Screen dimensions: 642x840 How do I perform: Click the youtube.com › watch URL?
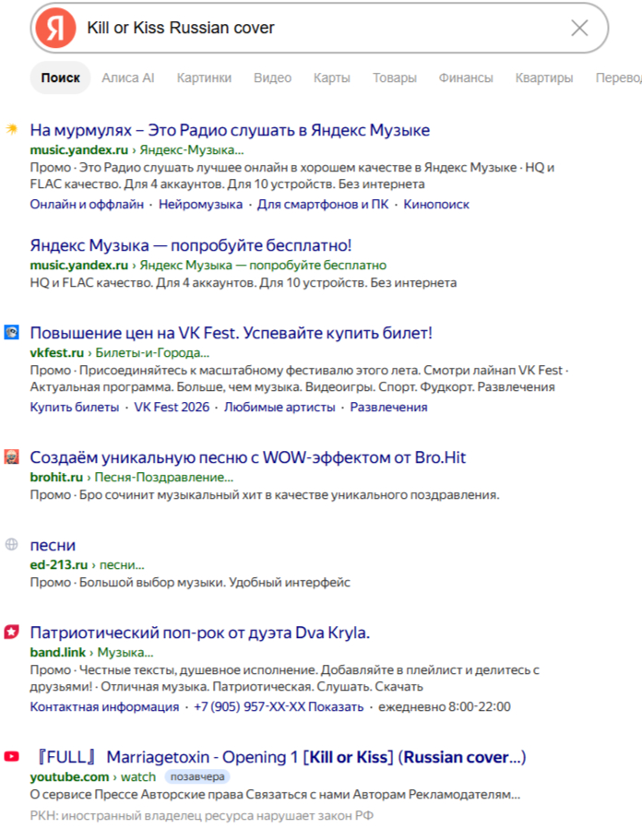[x=93, y=776]
